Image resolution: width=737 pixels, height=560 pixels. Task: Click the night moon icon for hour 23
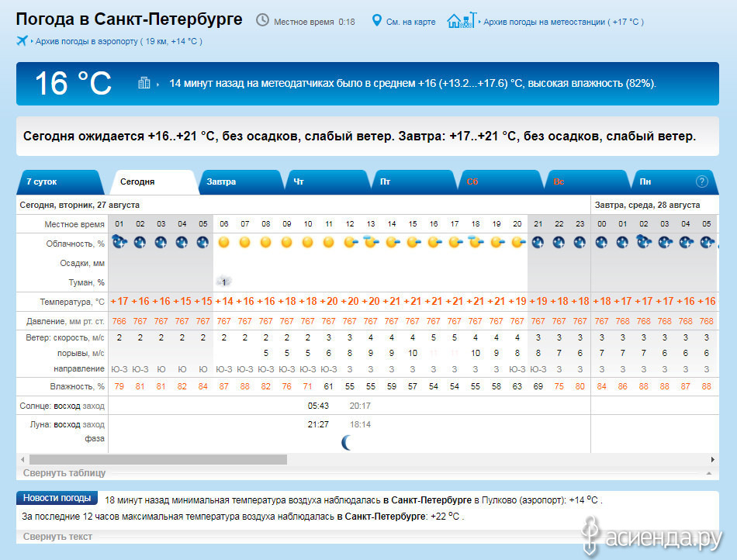pos(580,243)
